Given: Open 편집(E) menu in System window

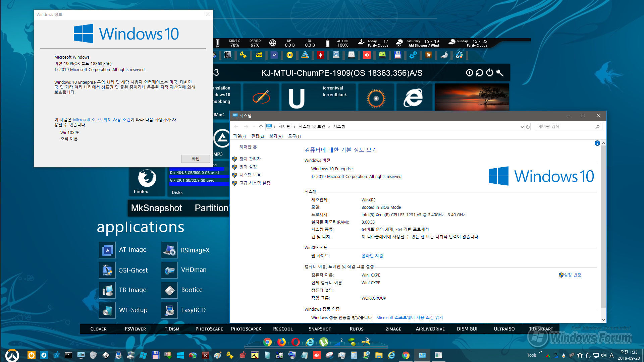Looking at the screenshot, I should point(258,136).
